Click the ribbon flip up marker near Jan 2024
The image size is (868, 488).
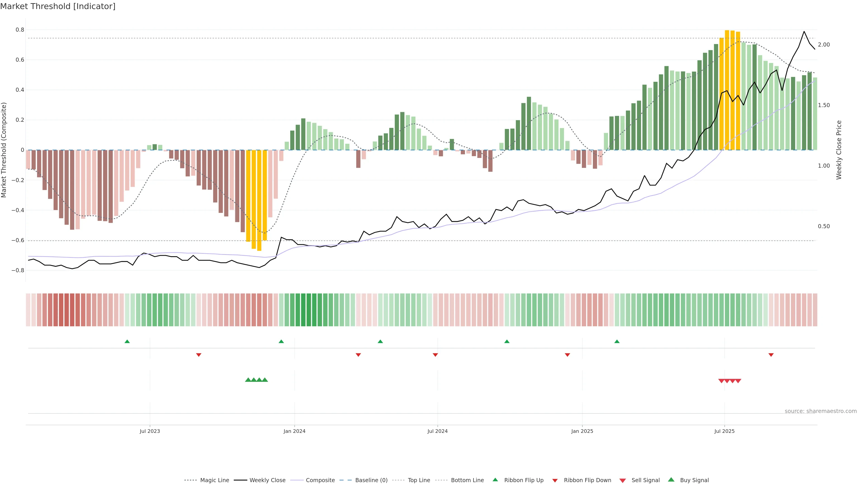point(281,342)
